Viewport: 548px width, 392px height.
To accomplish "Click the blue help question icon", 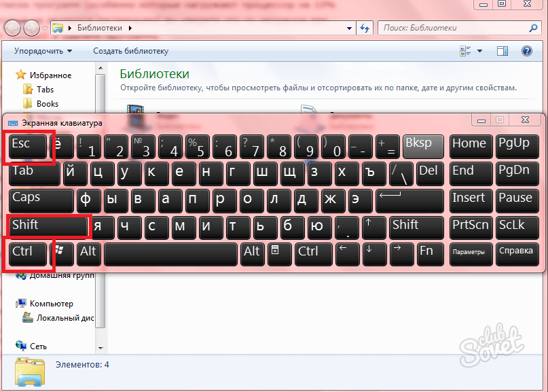I will click(x=527, y=51).
